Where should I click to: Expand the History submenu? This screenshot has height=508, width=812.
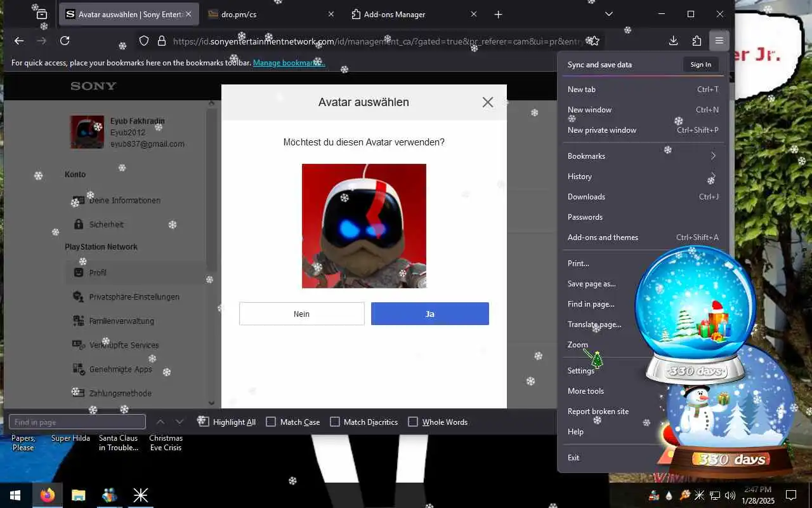(x=643, y=177)
